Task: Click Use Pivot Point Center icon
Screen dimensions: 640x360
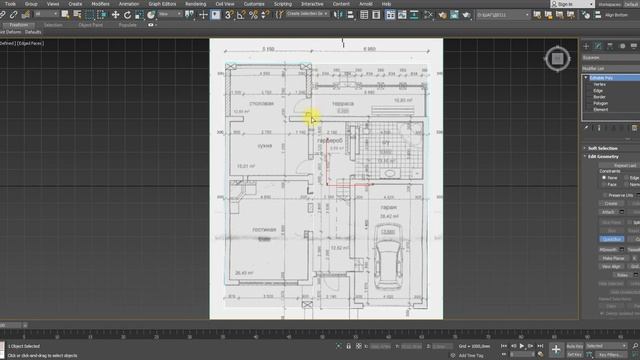Action: point(189,15)
